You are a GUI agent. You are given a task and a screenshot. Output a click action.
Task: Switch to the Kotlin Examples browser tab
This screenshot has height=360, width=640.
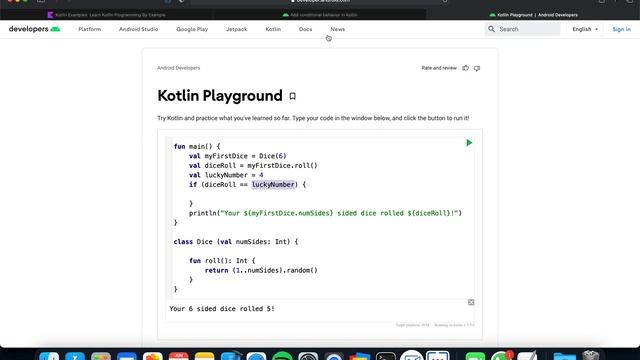tap(107, 15)
